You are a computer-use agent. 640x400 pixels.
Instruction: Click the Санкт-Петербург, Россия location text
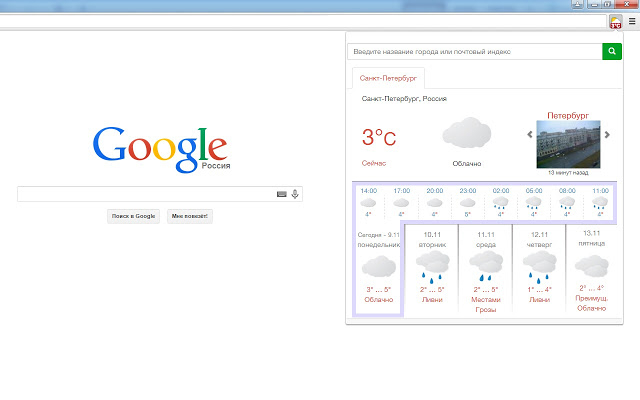point(404,99)
